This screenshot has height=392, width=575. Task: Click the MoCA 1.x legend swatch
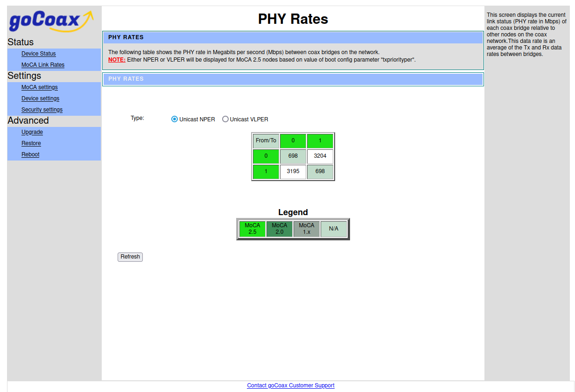[x=307, y=229]
